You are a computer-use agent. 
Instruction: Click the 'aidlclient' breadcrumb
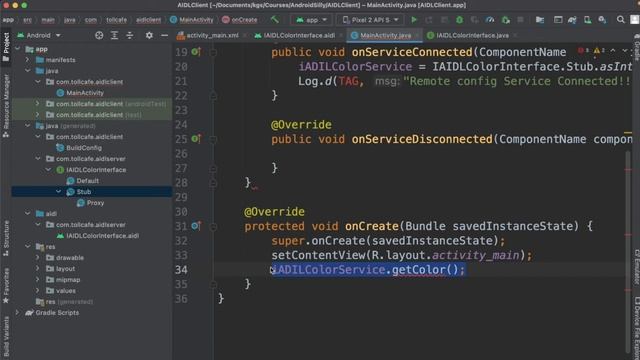tap(149, 20)
